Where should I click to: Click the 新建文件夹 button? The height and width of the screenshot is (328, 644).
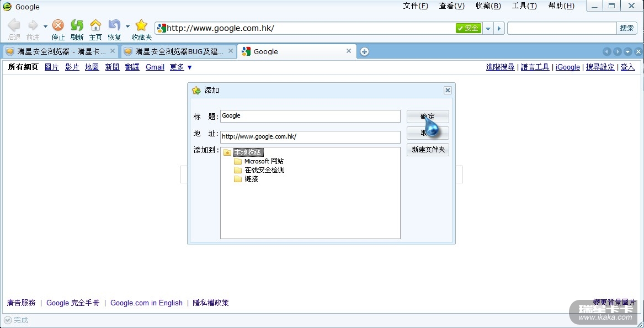(428, 150)
